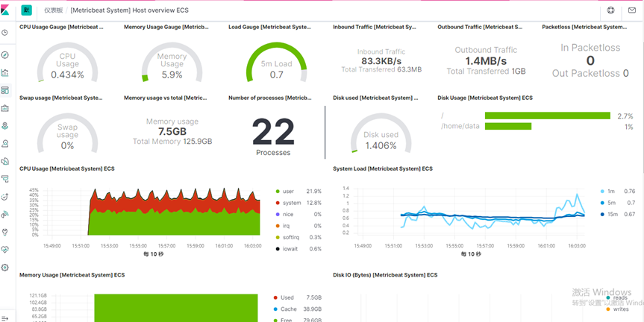Click the System Load panel title

click(x=383, y=169)
